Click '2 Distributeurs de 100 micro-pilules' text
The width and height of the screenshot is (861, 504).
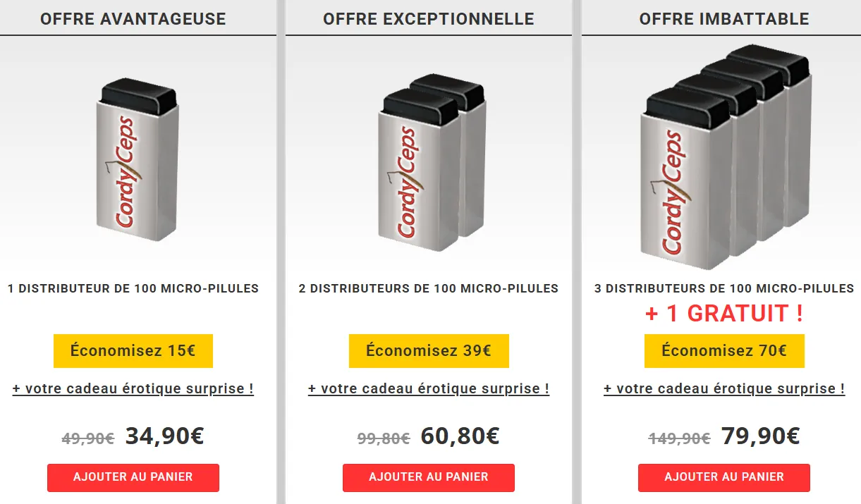tap(428, 288)
